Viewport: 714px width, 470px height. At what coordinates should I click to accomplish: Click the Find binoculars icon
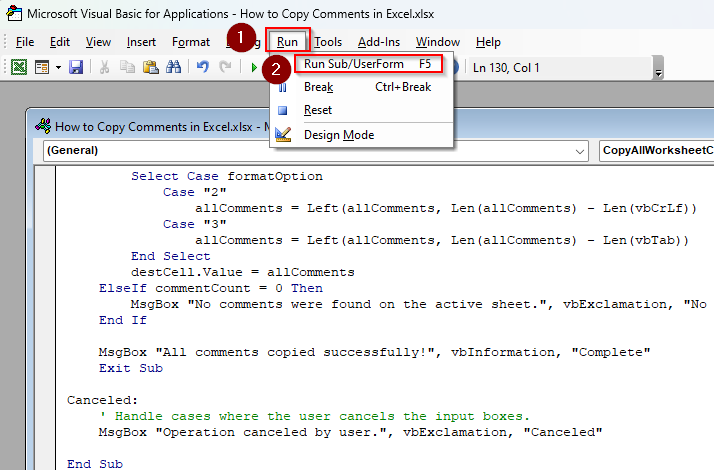(x=173, y=67)
